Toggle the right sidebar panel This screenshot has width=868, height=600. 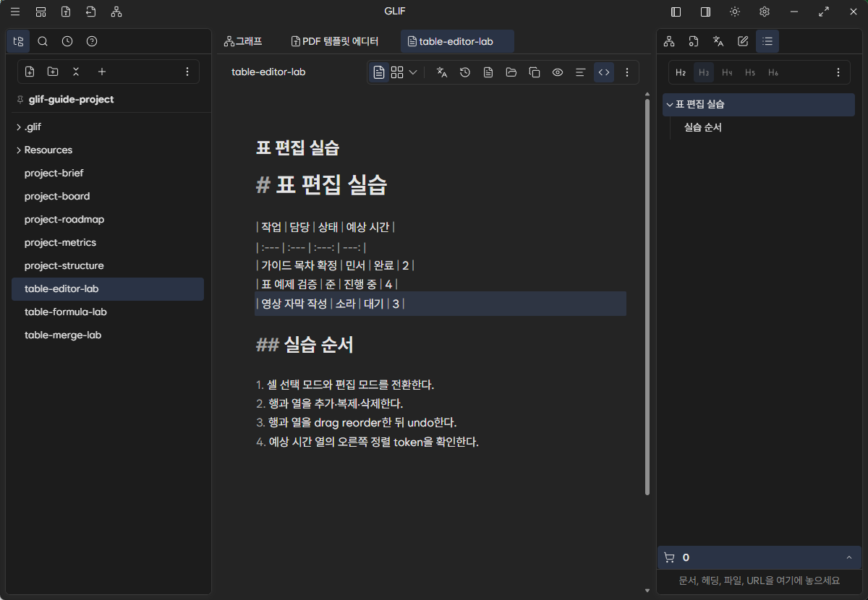705,12
